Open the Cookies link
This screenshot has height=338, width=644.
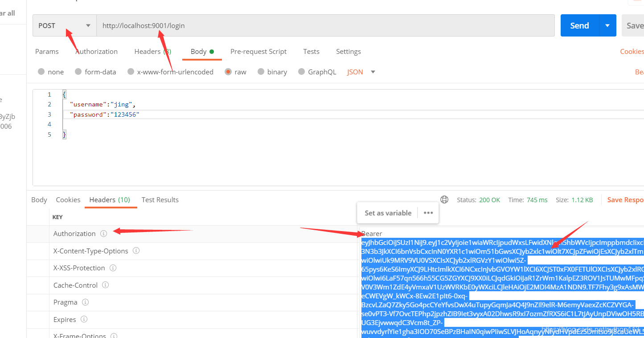(632, 52)
